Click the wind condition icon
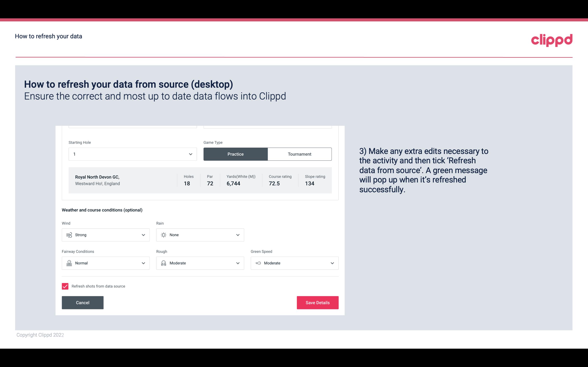Image resolution: width=588 pixels, height=367 pixels. pos(69,235)
